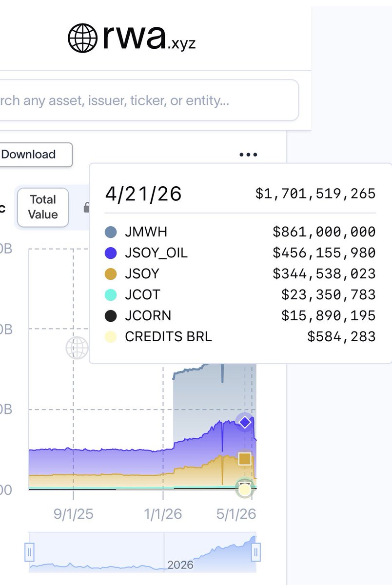Click the JSOY_OIL label
Image resolution: width=392 pixels, height=585 pixels.
coord(157,253)
